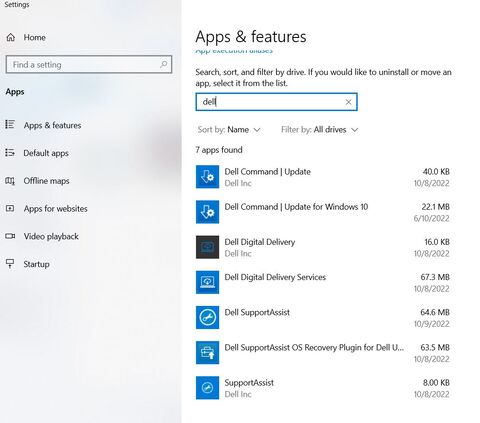Select Video playback in sidebar
Screen dimensions: 480x423
[51, 236]
